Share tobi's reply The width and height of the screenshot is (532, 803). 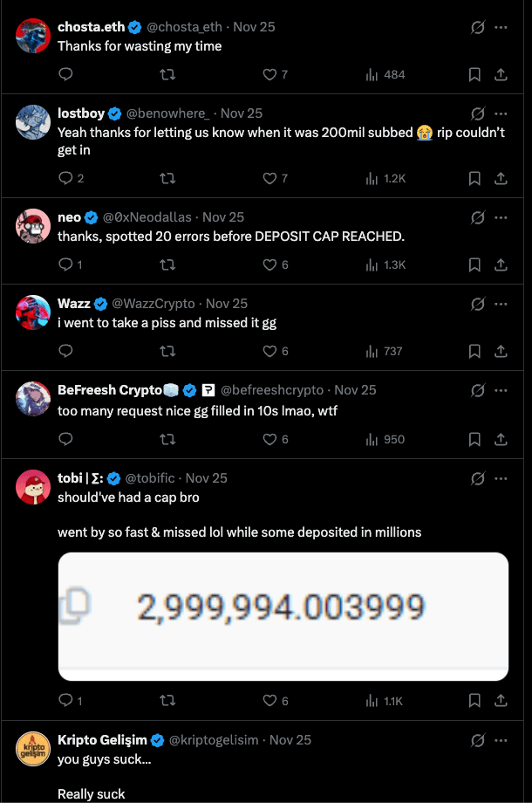click(500, 701)
